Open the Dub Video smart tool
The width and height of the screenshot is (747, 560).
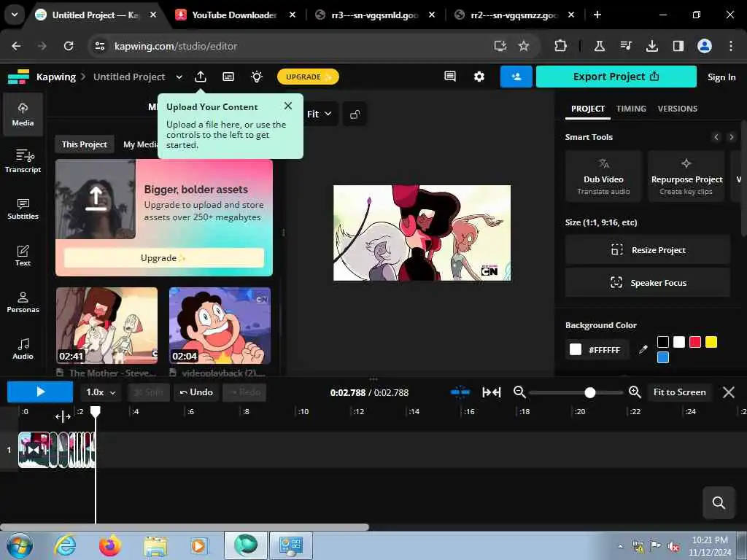point(603,176)
